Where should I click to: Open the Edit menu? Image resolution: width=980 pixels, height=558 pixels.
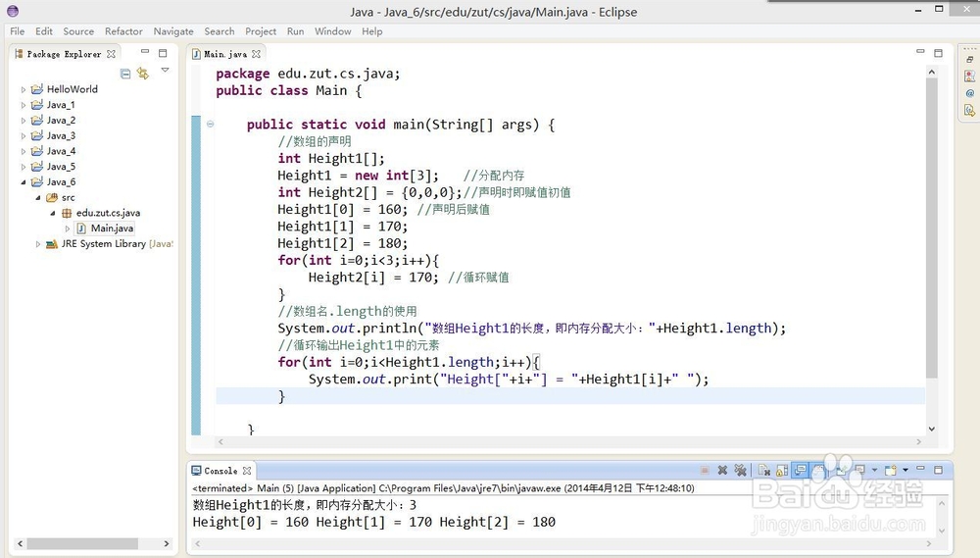click(x=44, y=31)
